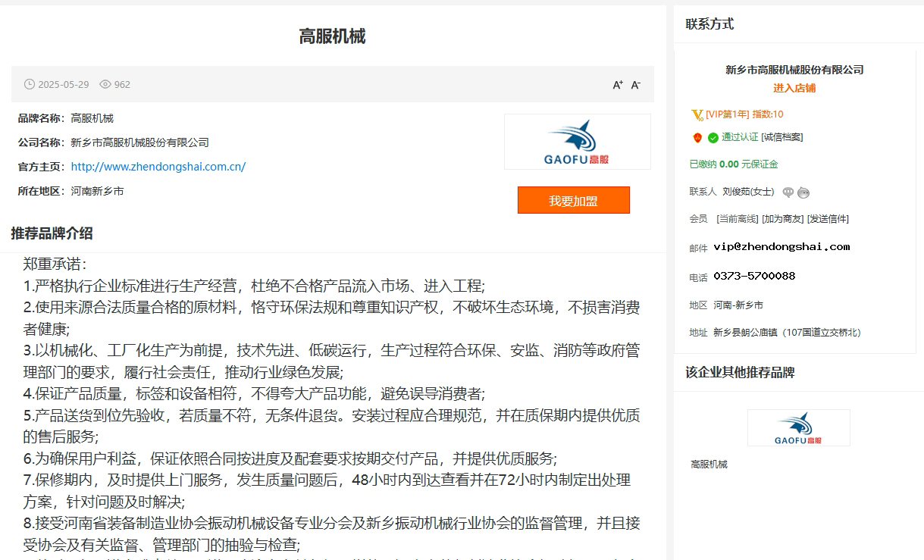Click the 发送信件 send message link

[x=828, y=219]
